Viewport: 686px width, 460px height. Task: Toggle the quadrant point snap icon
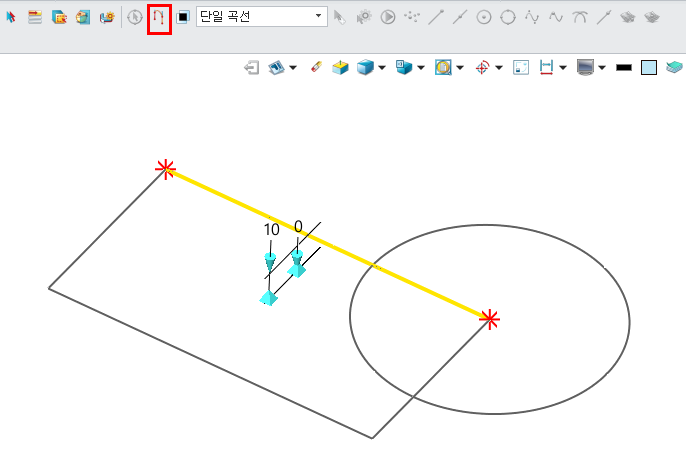(x=508, y=17)
